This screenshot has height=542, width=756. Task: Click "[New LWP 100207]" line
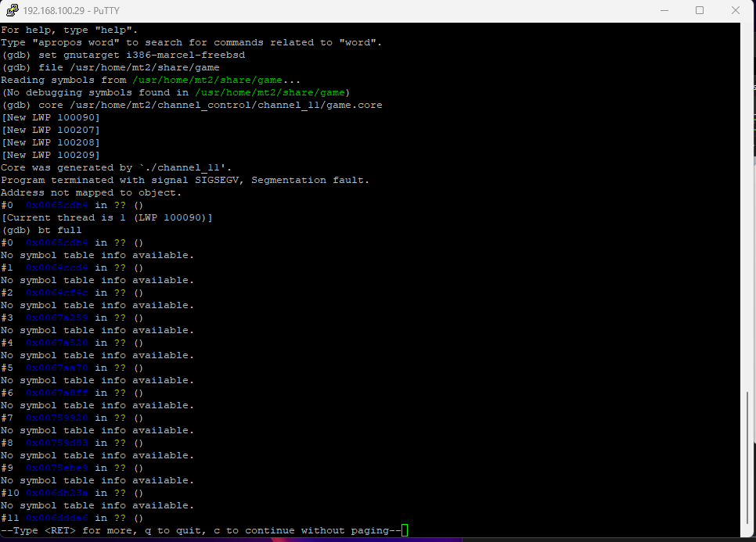tap(51, 130)
